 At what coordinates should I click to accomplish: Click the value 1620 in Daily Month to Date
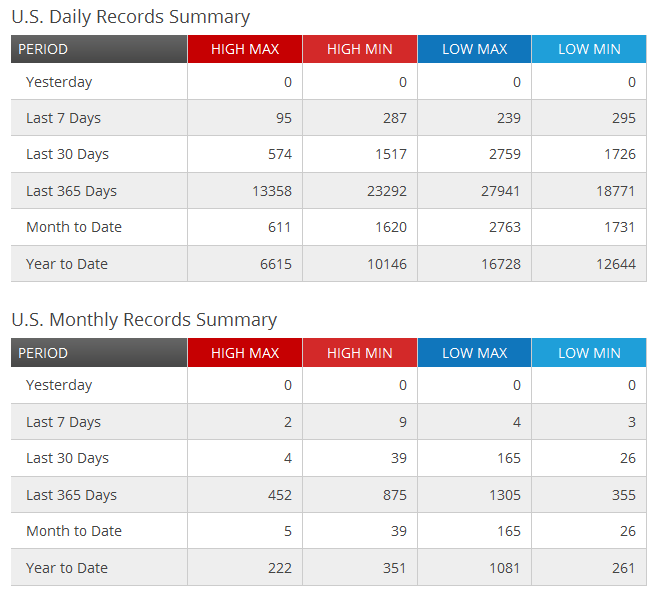pyautogui.click(x=391, y=227)
